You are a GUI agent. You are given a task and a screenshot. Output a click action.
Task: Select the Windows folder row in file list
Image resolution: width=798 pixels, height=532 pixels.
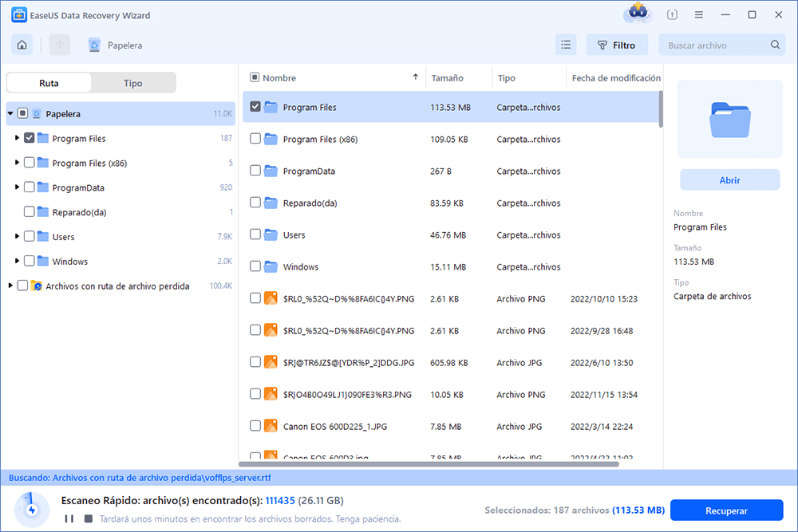click(451, 266)
